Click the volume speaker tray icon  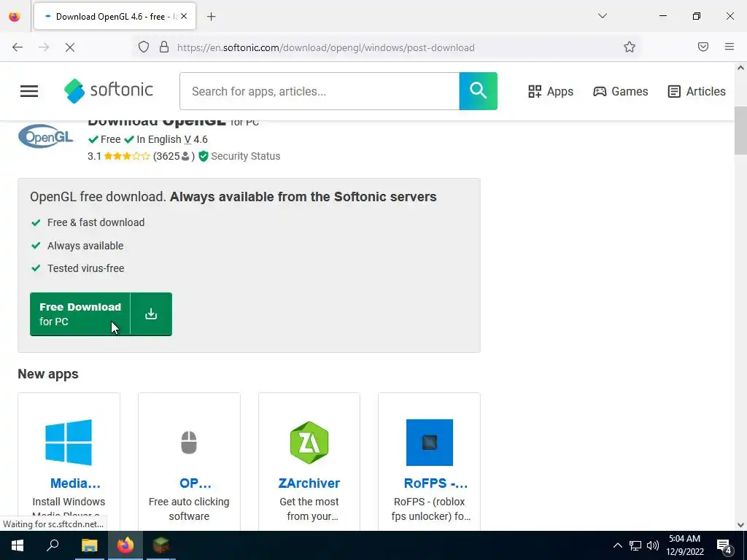653,545
